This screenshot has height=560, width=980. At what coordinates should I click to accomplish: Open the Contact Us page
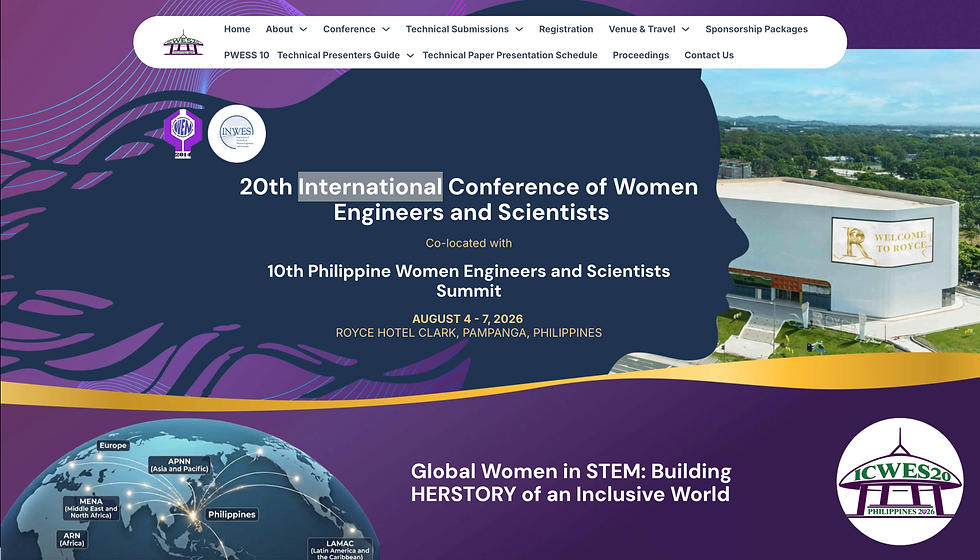click(709, 55)
